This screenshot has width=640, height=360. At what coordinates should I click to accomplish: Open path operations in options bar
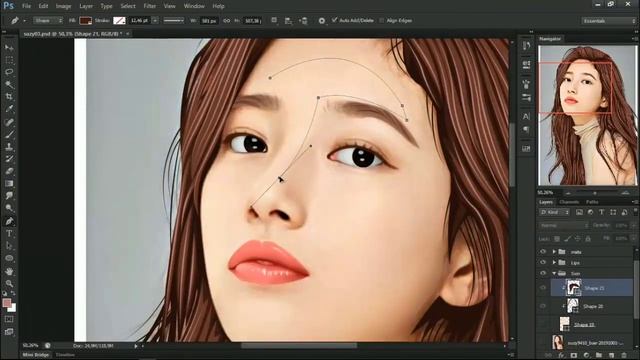point(274,20)
